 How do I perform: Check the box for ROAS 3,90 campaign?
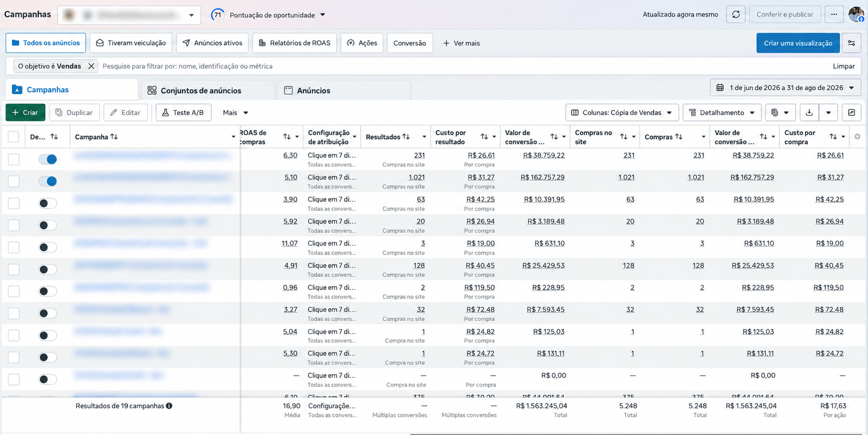(14, 203)
